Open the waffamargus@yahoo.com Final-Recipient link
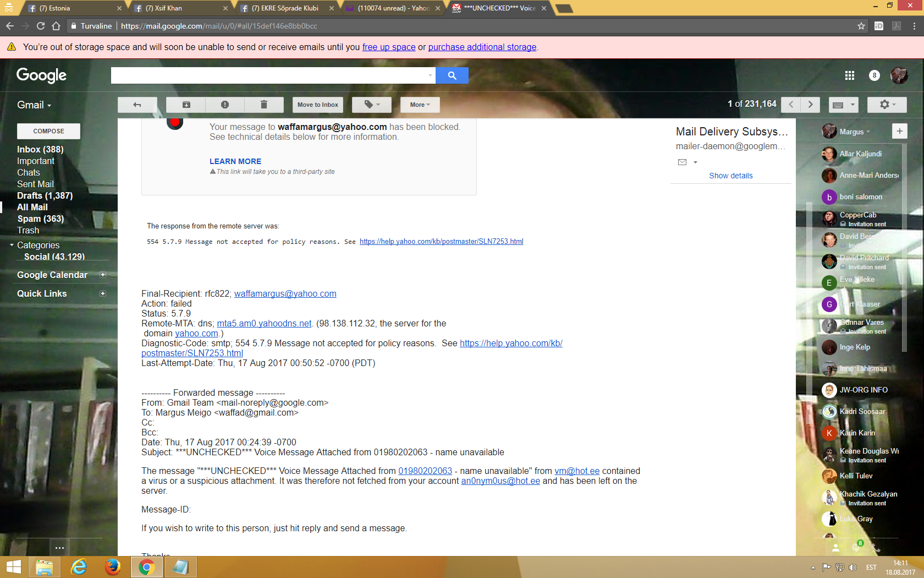 pos(285,294)
